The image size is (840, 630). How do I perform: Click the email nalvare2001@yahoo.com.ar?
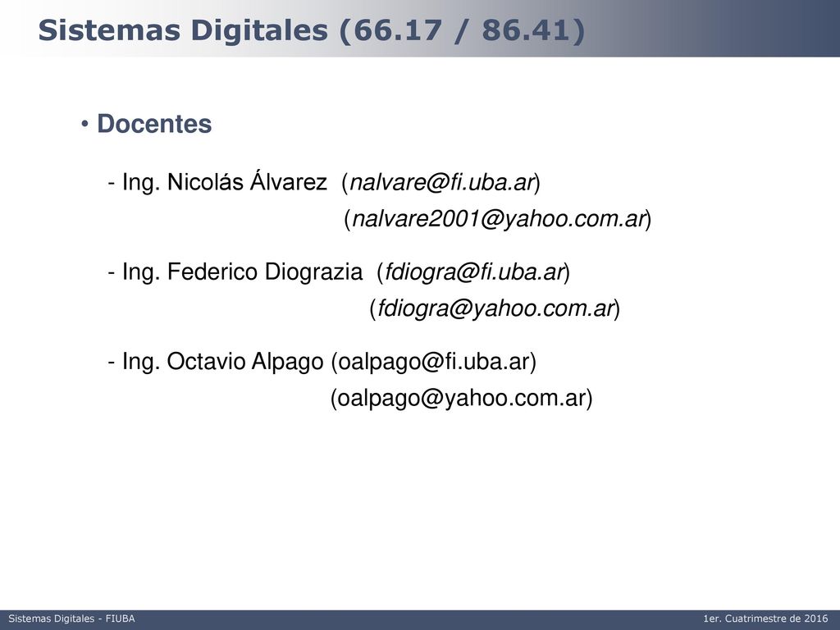pos(498,219)
